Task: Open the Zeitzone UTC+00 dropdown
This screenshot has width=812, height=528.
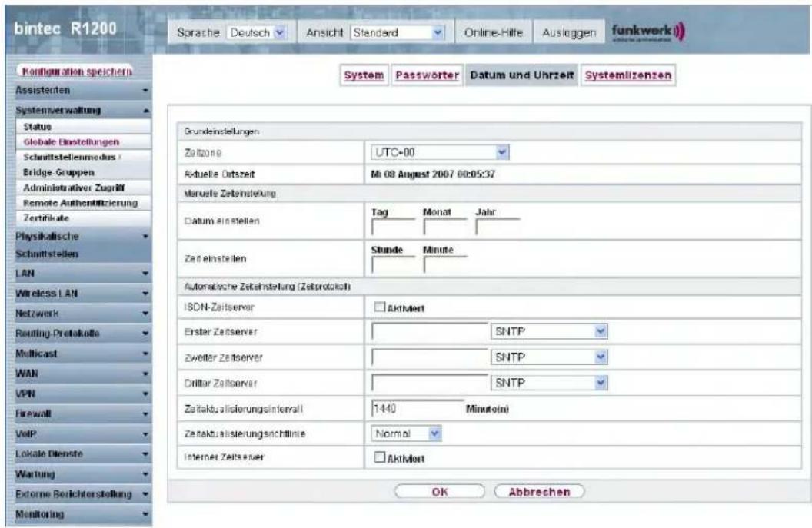Action: [440, 152]
